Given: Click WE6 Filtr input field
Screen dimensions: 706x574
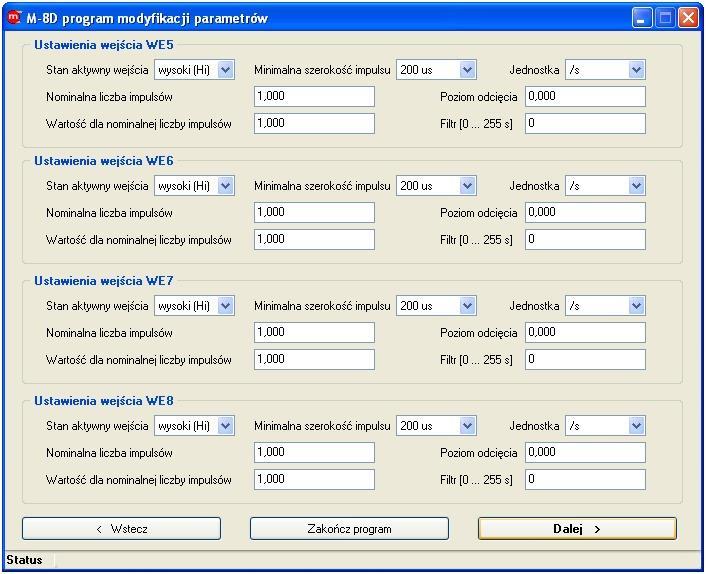Looking at the screenshot, I should pyautogui.click(x=585, y=240).
